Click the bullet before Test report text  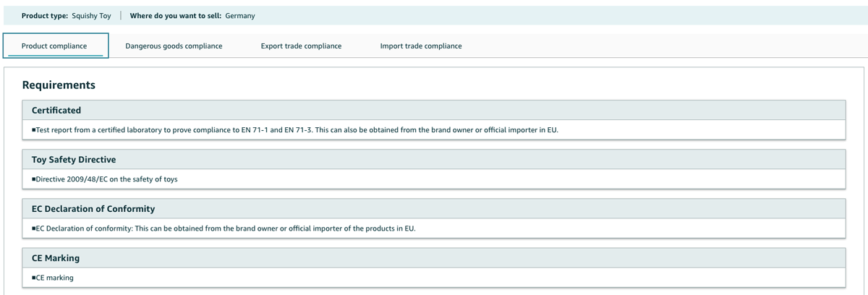pyautogui.click(x=33, y=130)
